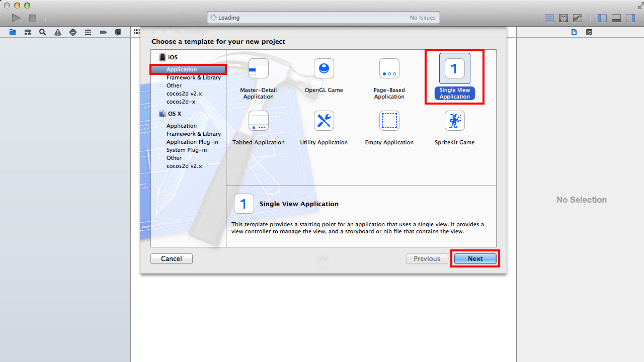
Task: Click the Stop toolbar button
Action: click(x=33, y=18)
